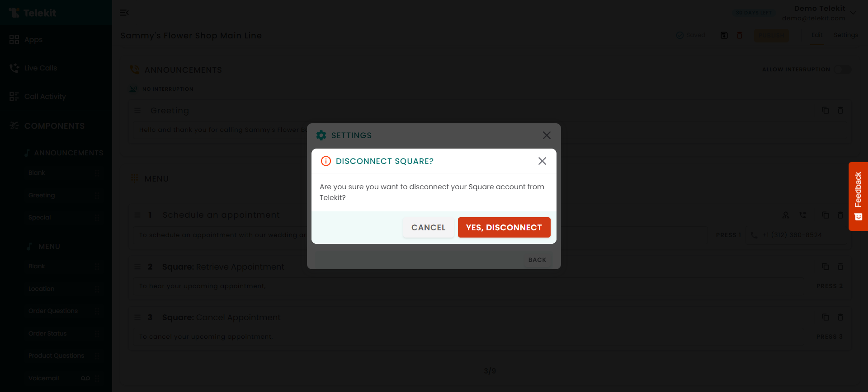Cancel the Square disconnect dialog
The image size is (868, 392).
(x=428, y=227)
